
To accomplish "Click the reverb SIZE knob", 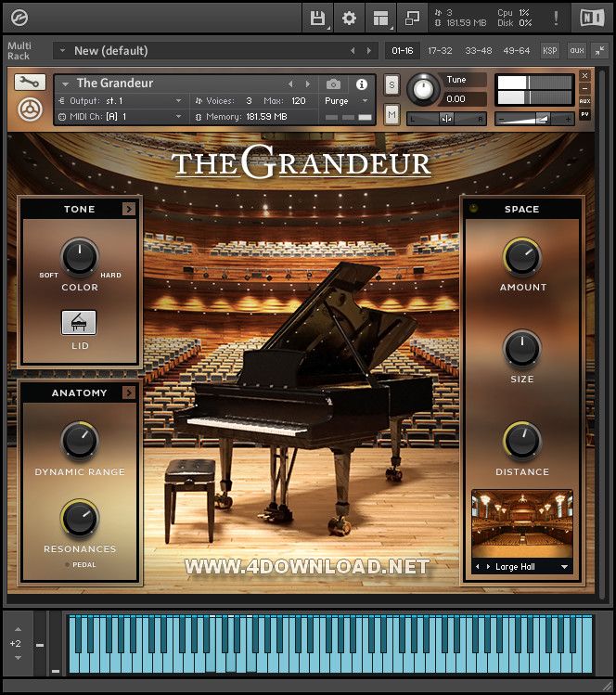I will tap(522, 348).
